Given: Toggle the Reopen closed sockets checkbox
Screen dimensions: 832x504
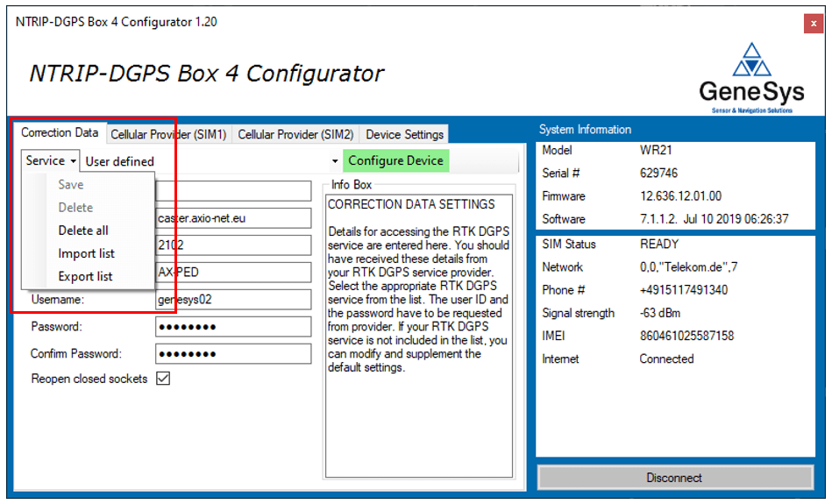Looking at the screenshot, I should pyautogui.click(x=163, y=379).
